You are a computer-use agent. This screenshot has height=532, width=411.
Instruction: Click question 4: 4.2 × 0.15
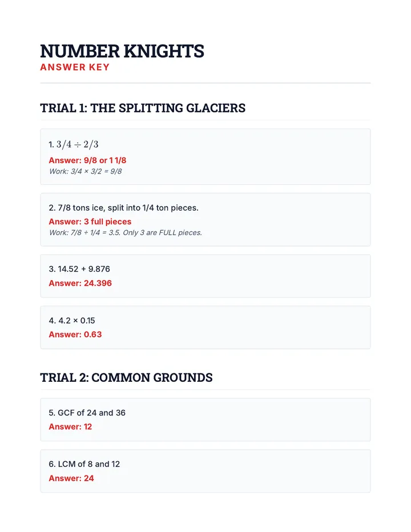[x=72, y=321]
